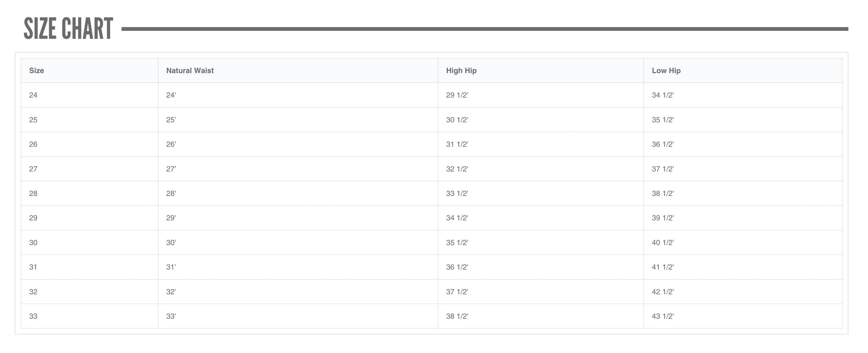Screen dimensions: 868x353
Task: Click size 30 in the Size column
Action: pos(33,243)
